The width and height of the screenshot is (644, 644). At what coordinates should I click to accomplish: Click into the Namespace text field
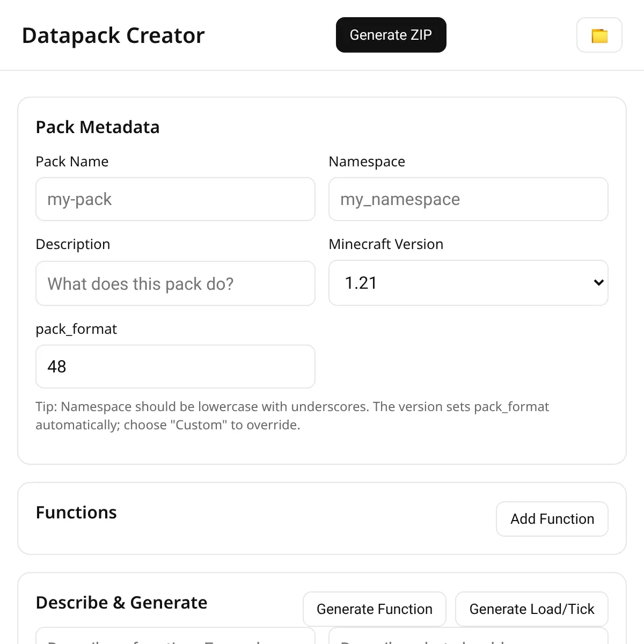468,199
